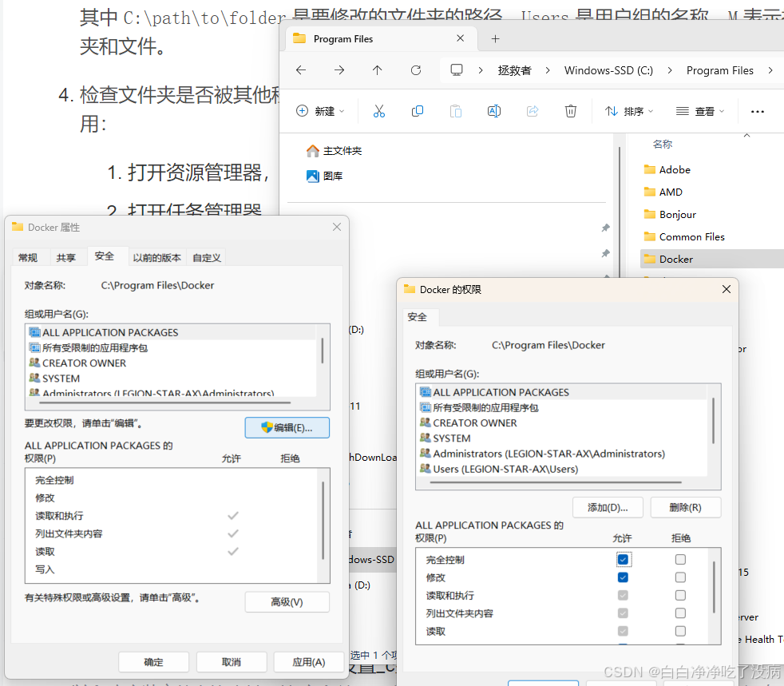The height and width of the screenshot is (686, 784).
Task: Click the Delete trash icon in Explorer toolbar
Action: pos(571,111)
